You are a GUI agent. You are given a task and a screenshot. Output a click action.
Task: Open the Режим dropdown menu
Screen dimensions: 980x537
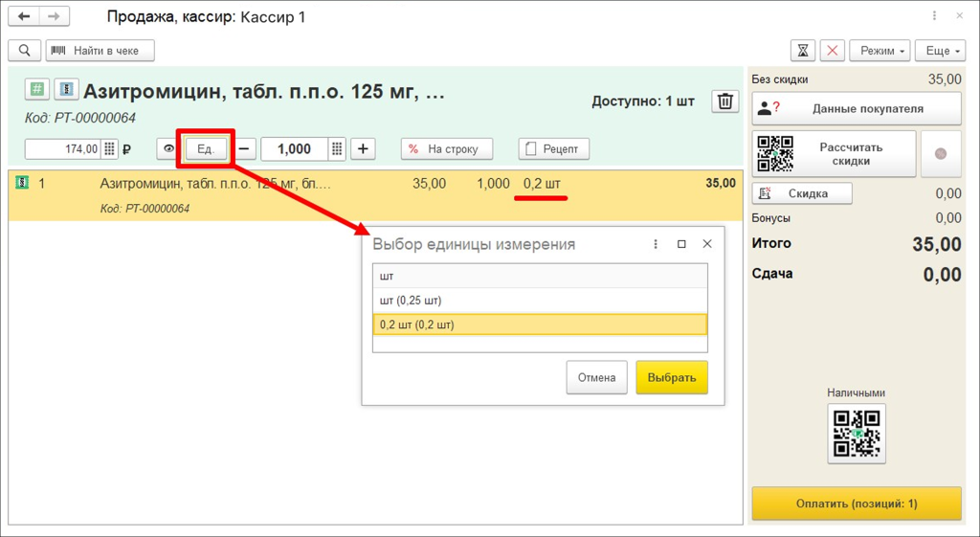pyautogui.click(x=881, y=51)
